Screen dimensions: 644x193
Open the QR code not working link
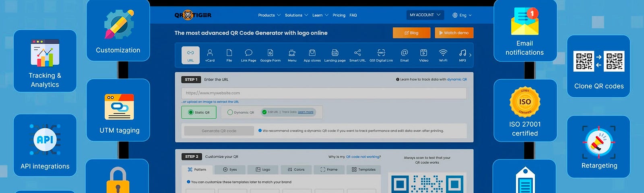363,157
